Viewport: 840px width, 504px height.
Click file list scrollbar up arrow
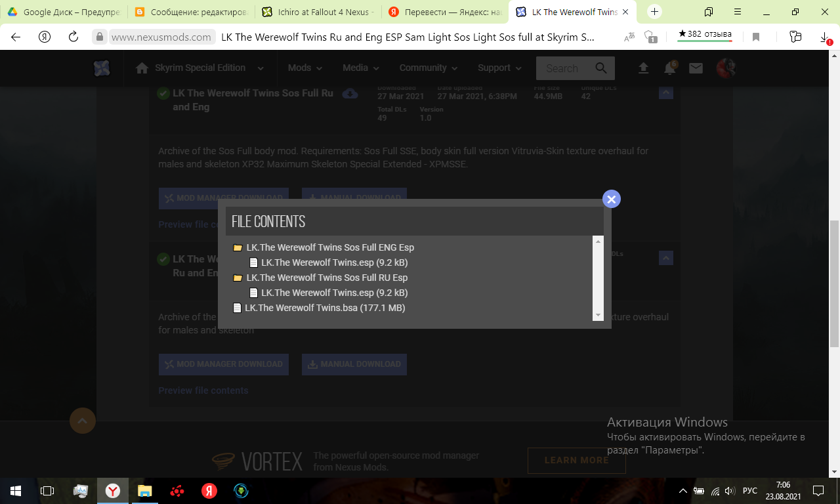pyautogui.click(x=598, y=241)
